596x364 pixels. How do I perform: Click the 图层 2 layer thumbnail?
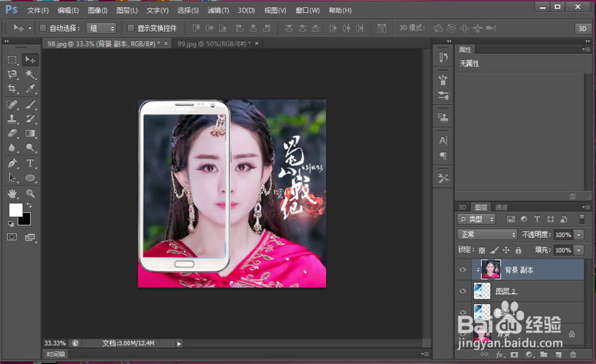click(x=482, y=291)
